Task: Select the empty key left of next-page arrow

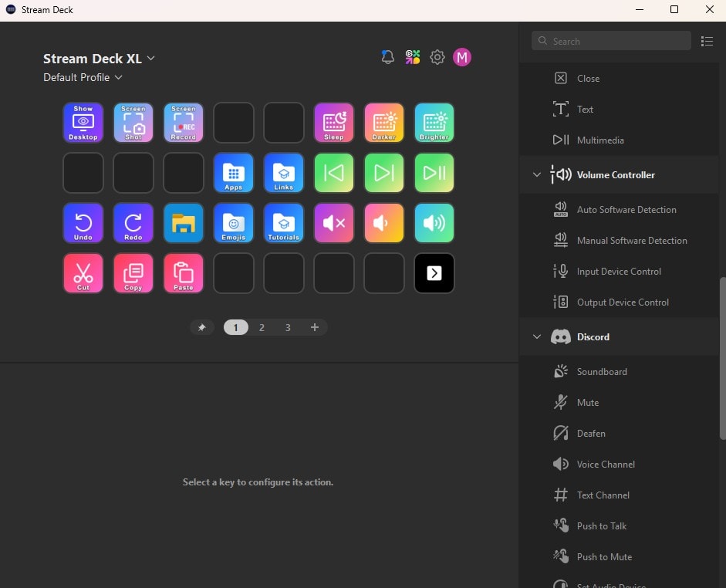Action: pyautogui.click(x=384, y=273)
